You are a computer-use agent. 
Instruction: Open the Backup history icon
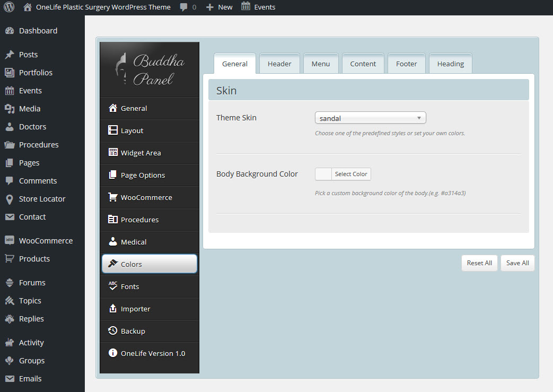point(112,331)
